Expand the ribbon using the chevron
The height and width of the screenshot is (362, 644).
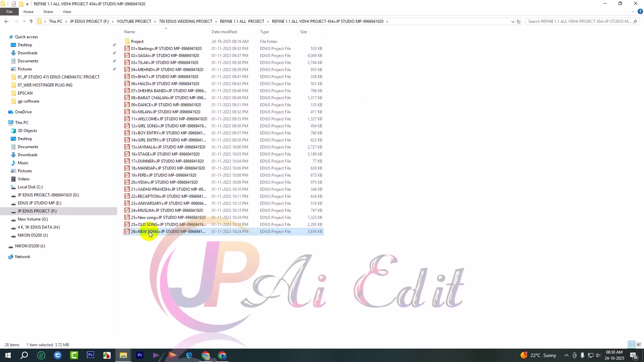(633, 12)
